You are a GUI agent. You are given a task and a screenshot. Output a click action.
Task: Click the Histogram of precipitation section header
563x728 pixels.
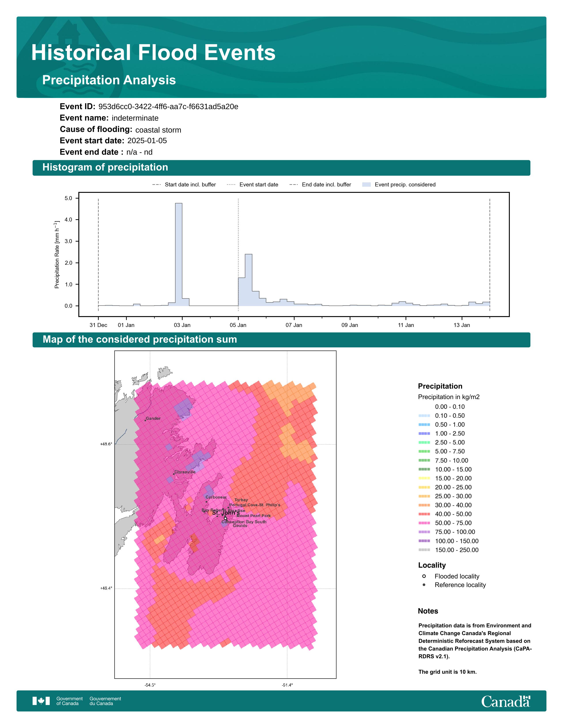pos(105,167)
